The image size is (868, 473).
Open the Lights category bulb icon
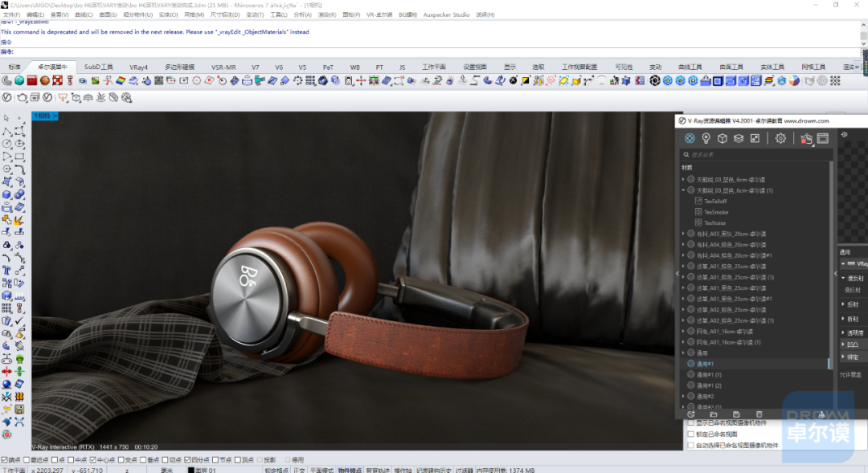pos(706,138)
